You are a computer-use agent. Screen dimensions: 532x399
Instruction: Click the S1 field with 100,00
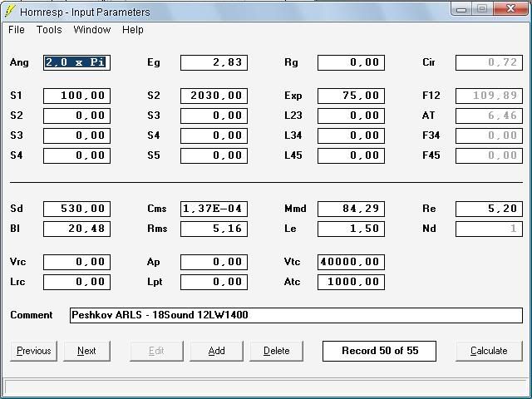pos(76,96)
